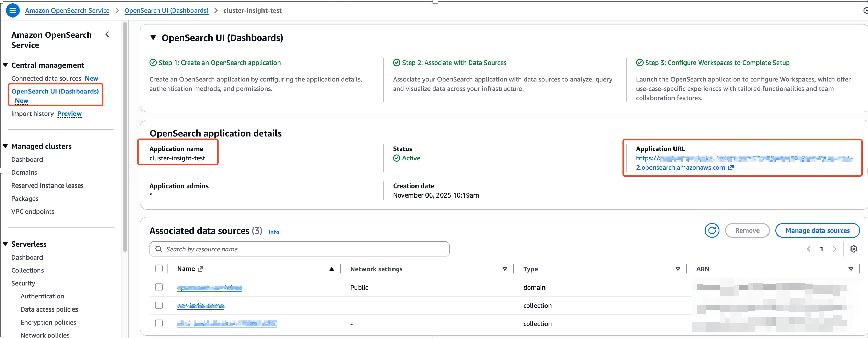Open Domains in the side navigation
Image resolution: width=868 pixels, height=338 pixels.
24,172
